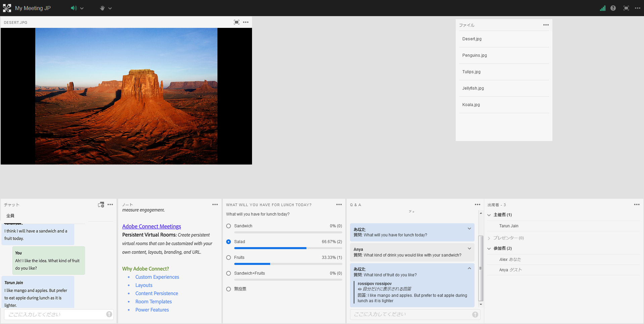
Task: Select the Fruits poll option
Action: click(x=229, y=258)
